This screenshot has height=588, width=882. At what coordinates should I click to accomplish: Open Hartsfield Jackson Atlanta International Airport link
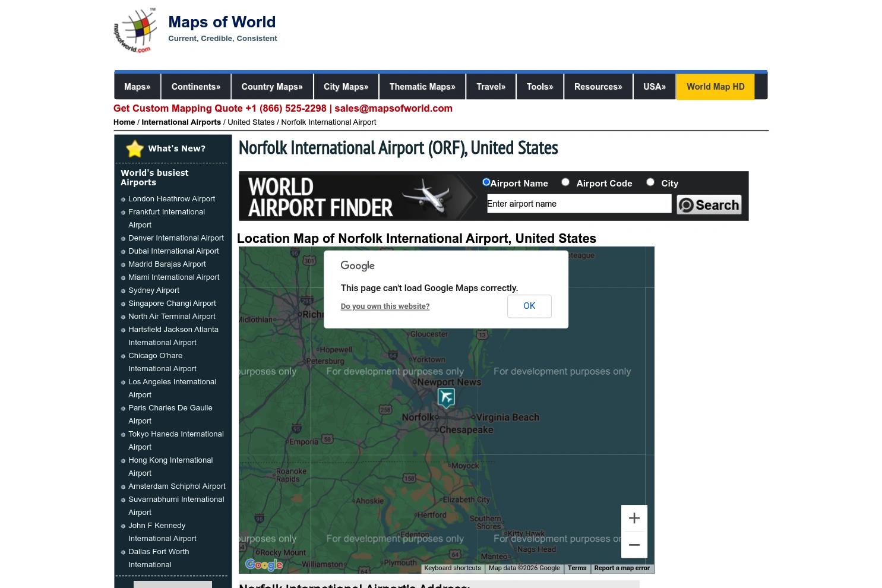173,336
